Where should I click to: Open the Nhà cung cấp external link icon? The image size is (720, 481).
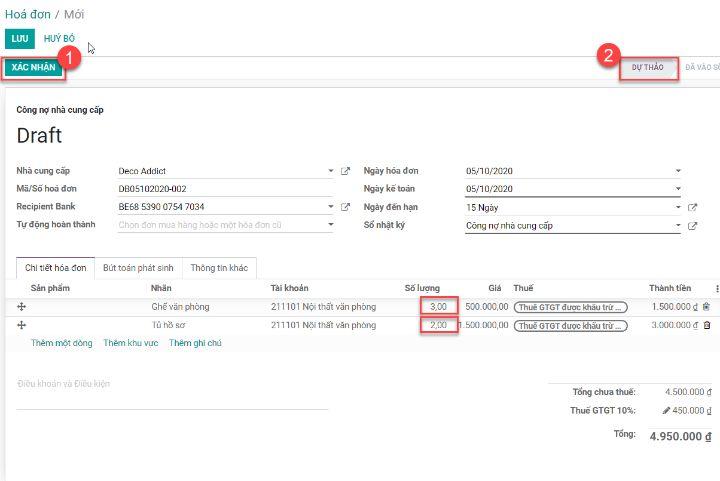point(346,171)
